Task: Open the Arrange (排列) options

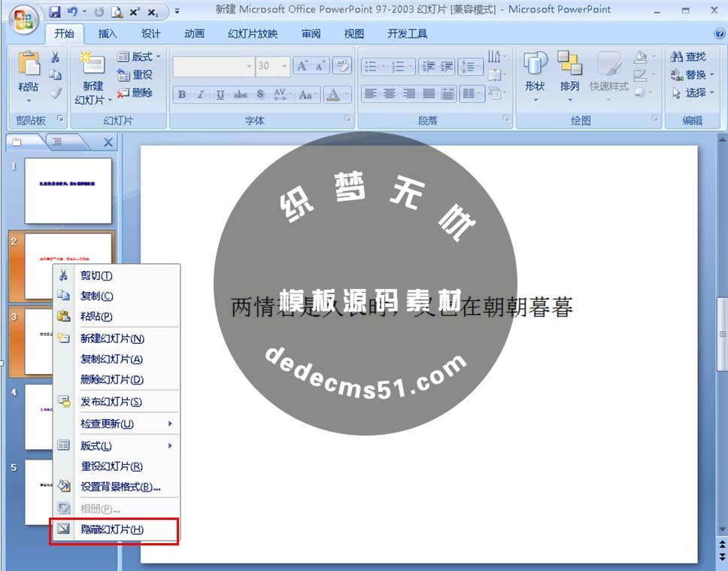Action: (569, 74)
